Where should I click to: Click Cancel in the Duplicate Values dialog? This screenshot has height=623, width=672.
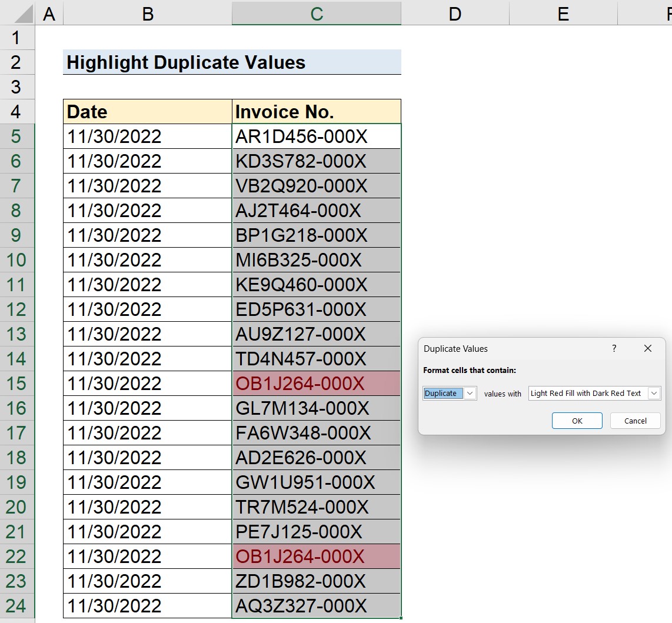coord(635,420)
